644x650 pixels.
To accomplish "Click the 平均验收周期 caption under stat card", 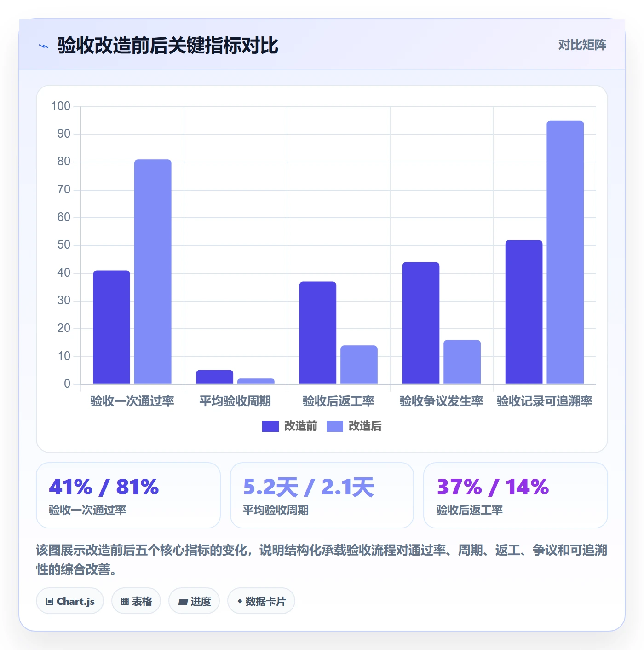I will coord(276,510).
